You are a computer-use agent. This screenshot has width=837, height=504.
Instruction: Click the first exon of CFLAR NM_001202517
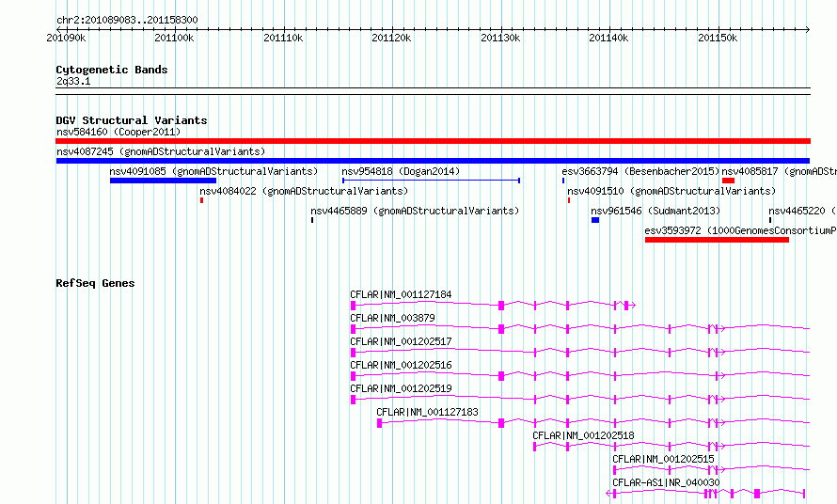[x=353, y=353]
